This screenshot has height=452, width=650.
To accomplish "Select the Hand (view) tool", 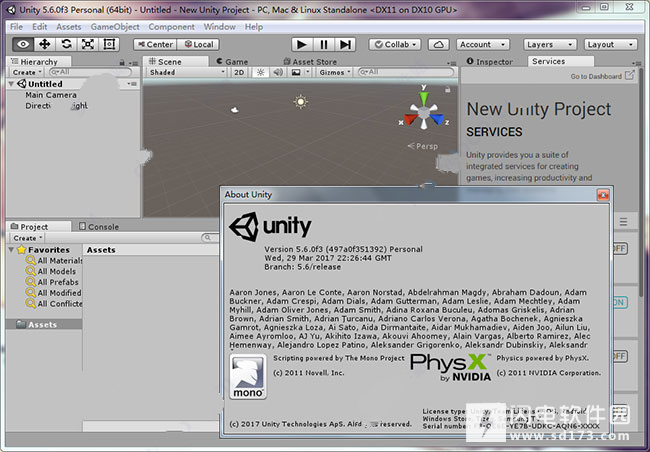I will coord(23,44).
